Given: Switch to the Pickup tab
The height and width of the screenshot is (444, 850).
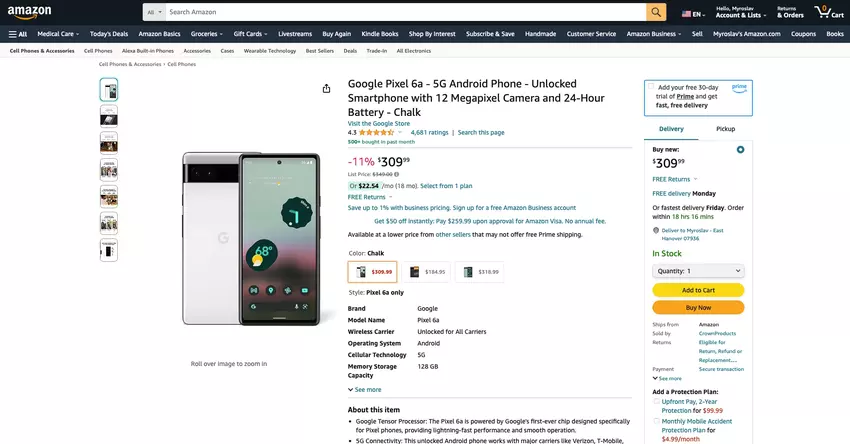Looking at the screenshot, I should 725,129.
